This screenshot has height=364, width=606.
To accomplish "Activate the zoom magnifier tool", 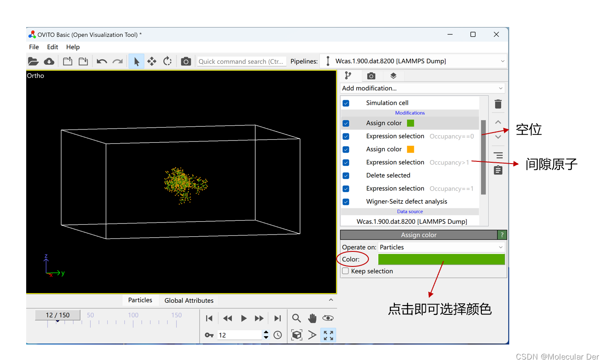I will pyautogui.click(x=297, y=318).
